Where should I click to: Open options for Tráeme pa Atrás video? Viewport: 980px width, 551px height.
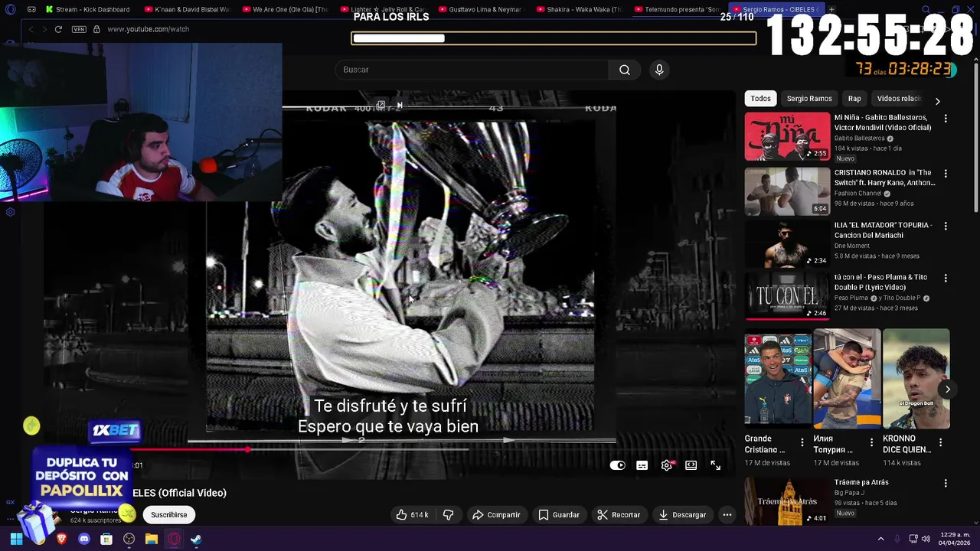[x=946, y=484]
